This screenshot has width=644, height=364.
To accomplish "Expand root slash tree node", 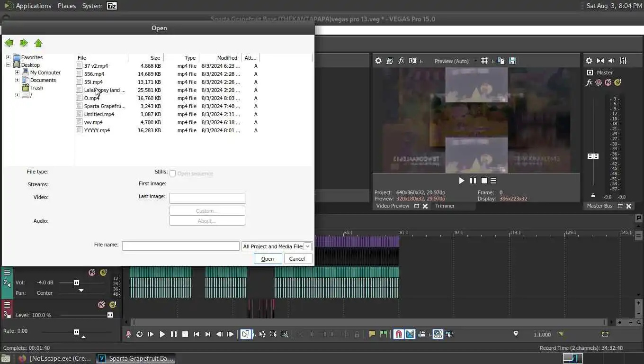I will coord(18,95).
